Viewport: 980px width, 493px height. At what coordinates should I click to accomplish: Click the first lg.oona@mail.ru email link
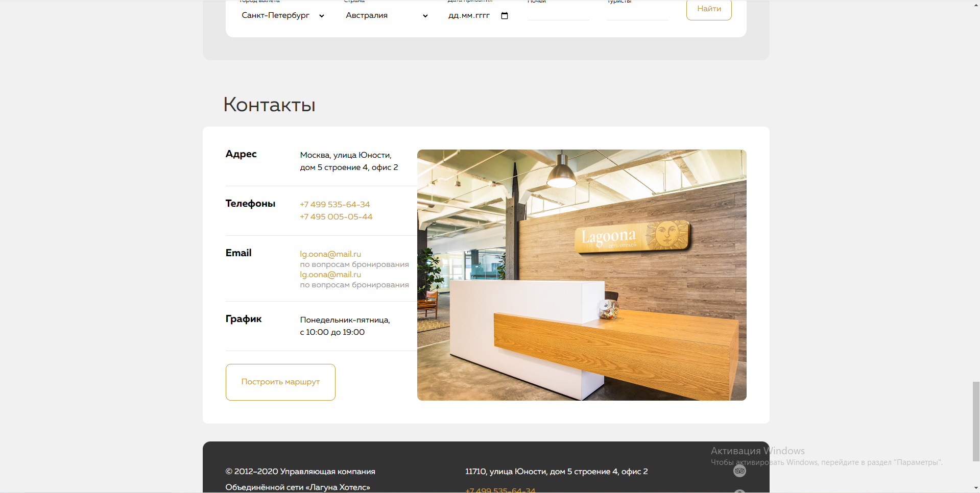[x=330, y=254]
